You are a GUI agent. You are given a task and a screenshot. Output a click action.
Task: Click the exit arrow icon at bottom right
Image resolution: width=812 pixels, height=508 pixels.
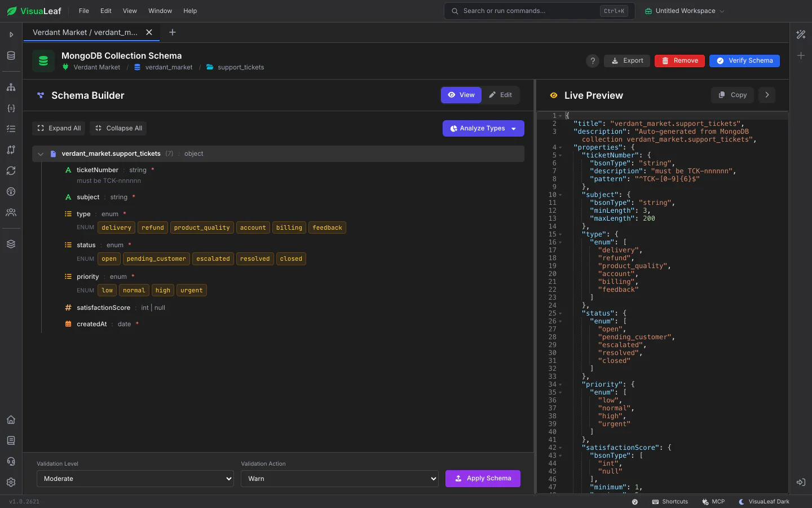click(801, 483)
